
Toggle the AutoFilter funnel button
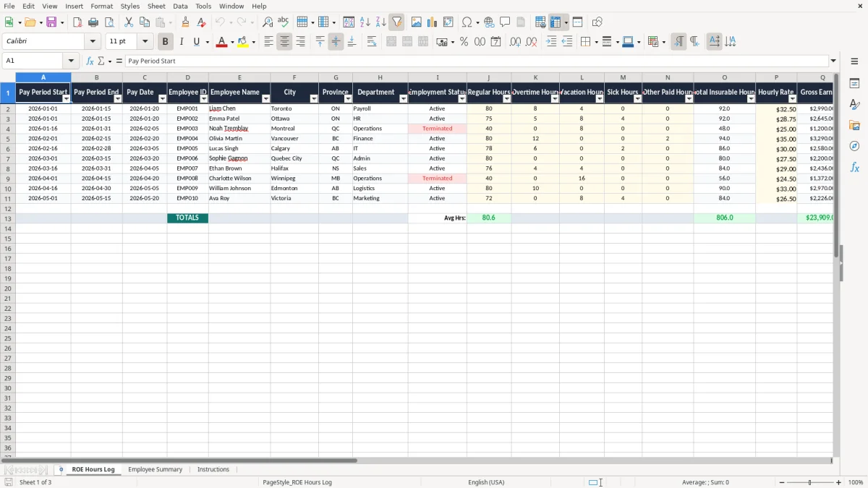point(396,22)
